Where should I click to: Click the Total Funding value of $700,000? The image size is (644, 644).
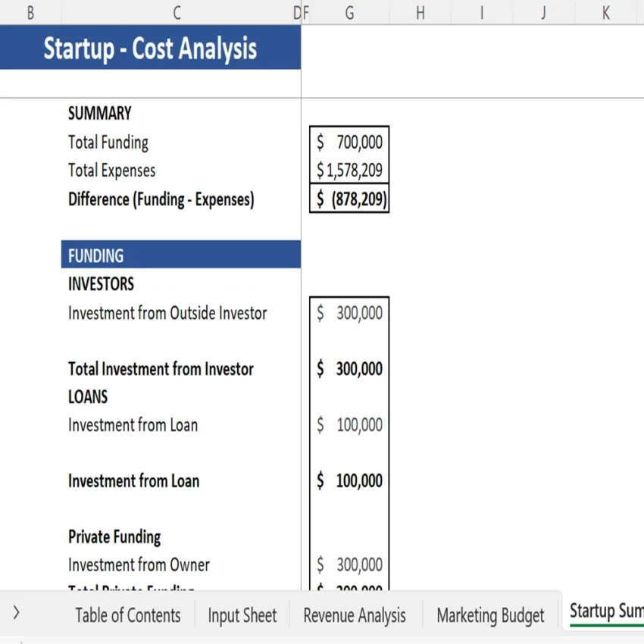[x=349, y=142]
